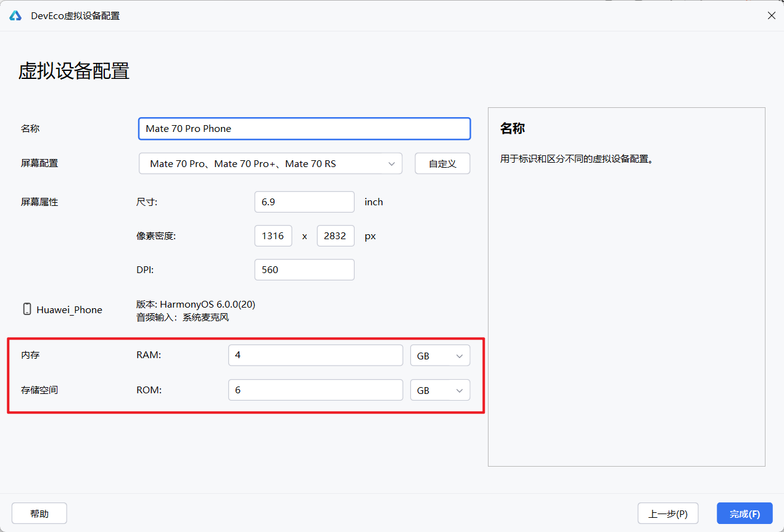This screenshot has height=532, width=784.
Task: Click the 自定义 button
Action: pyautogui.click(x=442, y=164)
